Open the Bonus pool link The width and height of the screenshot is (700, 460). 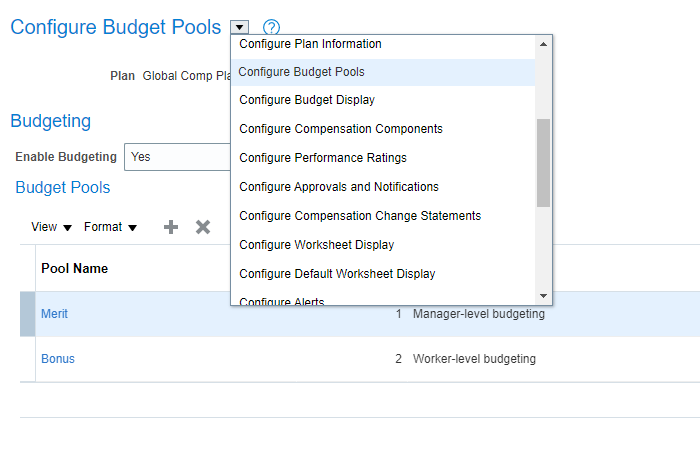(57, 359)
